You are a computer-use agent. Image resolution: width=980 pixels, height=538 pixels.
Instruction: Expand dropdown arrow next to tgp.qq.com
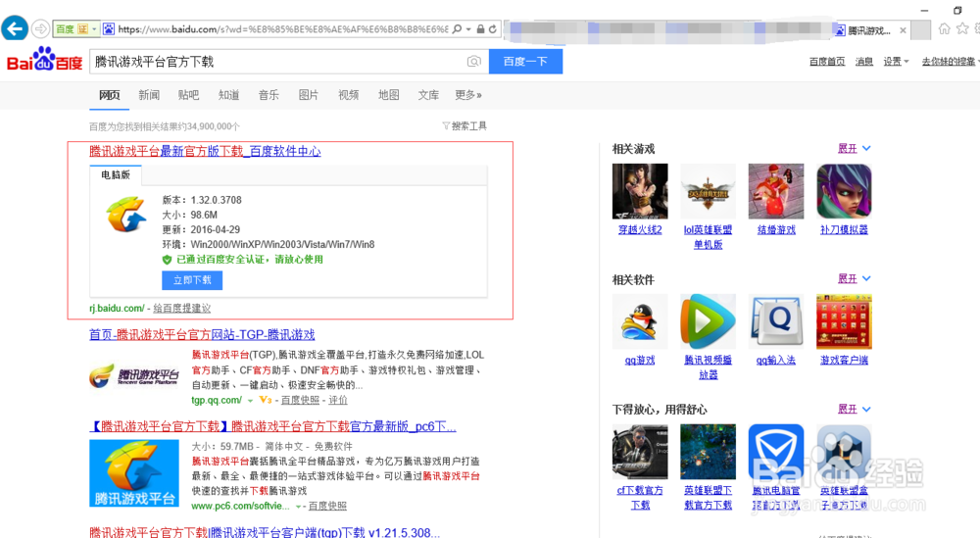250,401
